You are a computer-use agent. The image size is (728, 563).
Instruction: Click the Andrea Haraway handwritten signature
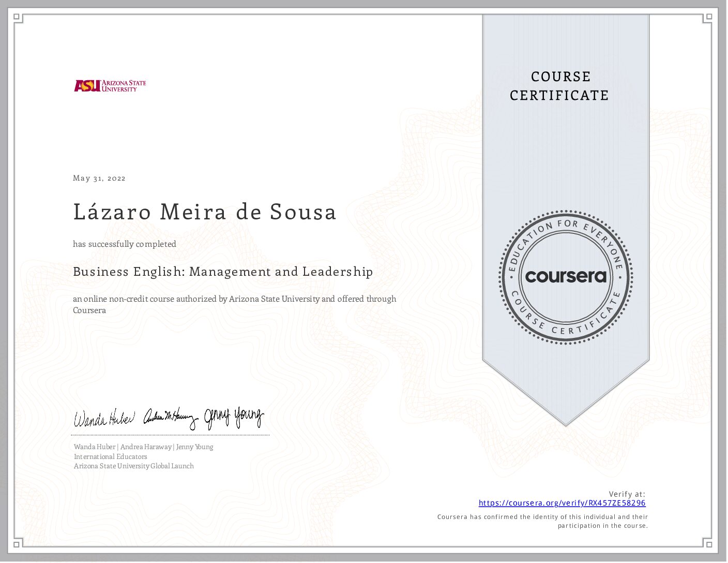point(170,418)
